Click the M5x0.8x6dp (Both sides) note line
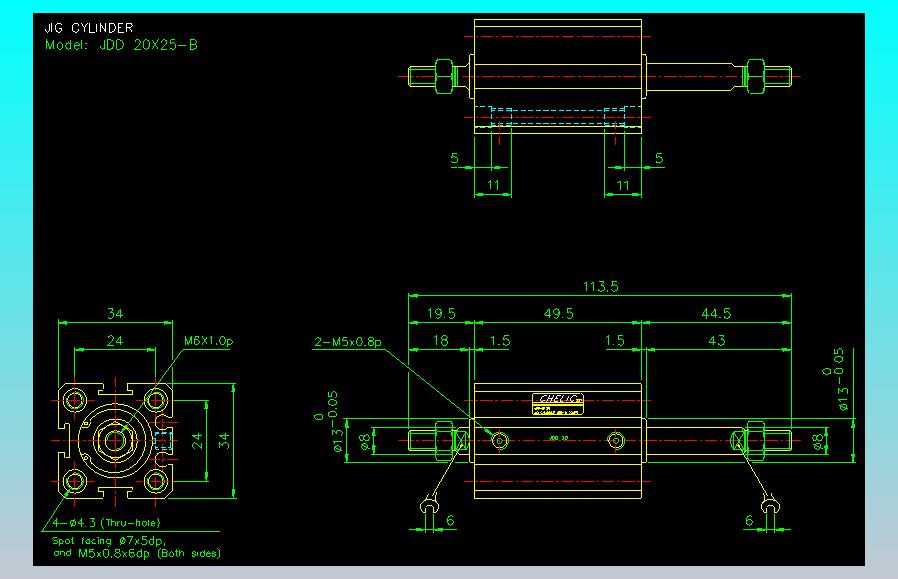 click(137, 553)
